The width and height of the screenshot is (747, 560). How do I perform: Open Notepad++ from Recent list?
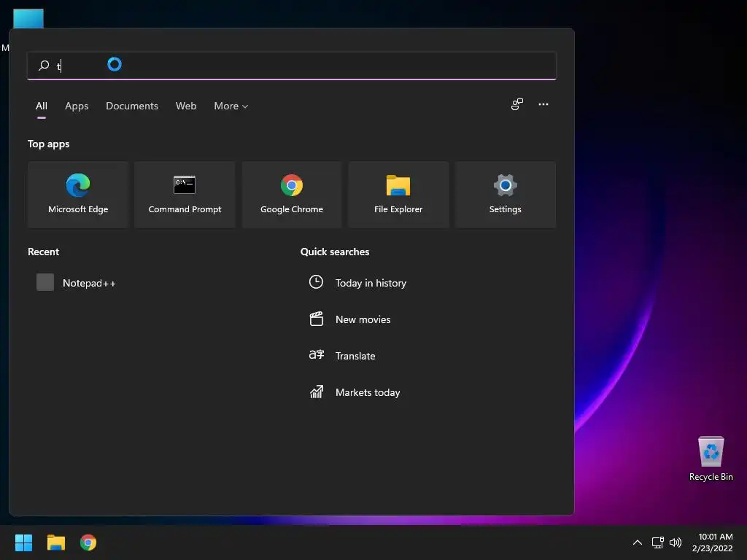(x=89, y=283)
